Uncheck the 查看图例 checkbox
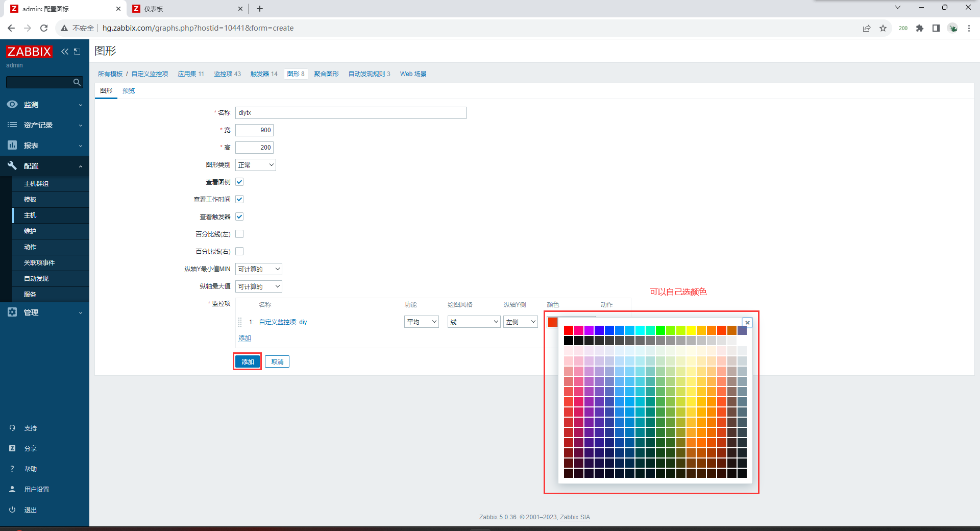Image resolution: width=980 pixels, height=531 pixels. [239, 182]
